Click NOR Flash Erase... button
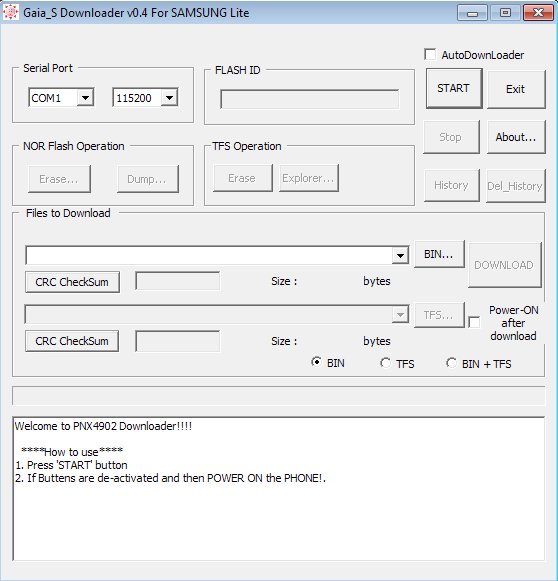This screenshot has width=558, height=581. click(x=59, y=179)
